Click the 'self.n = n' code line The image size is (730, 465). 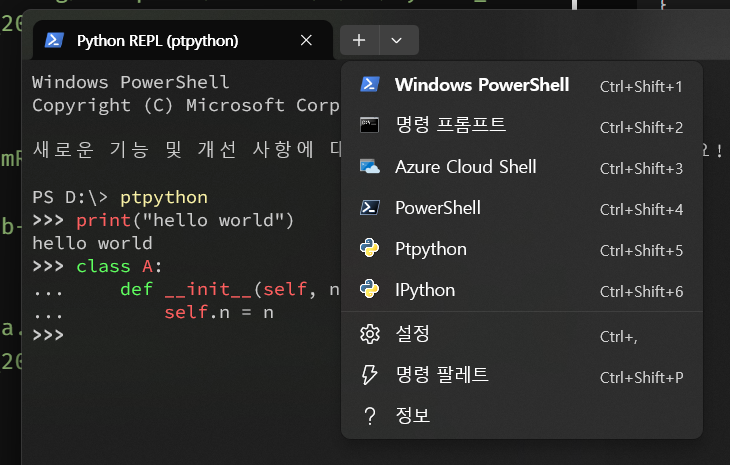click(219, 312)
